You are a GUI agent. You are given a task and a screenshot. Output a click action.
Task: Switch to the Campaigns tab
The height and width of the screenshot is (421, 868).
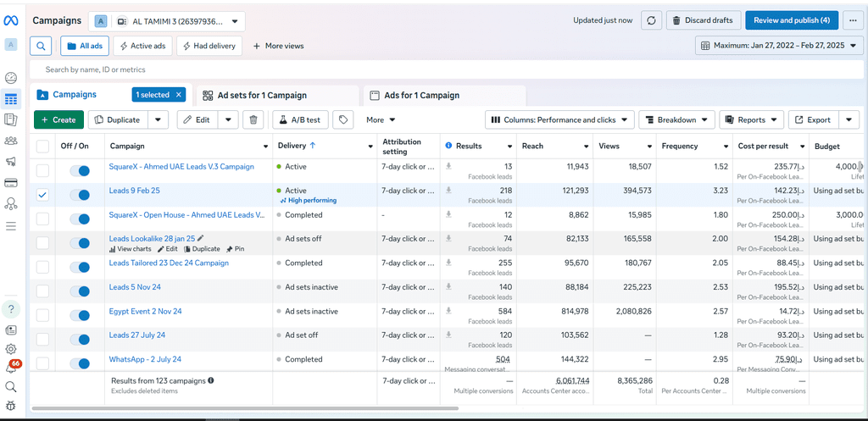click(75, 95)
